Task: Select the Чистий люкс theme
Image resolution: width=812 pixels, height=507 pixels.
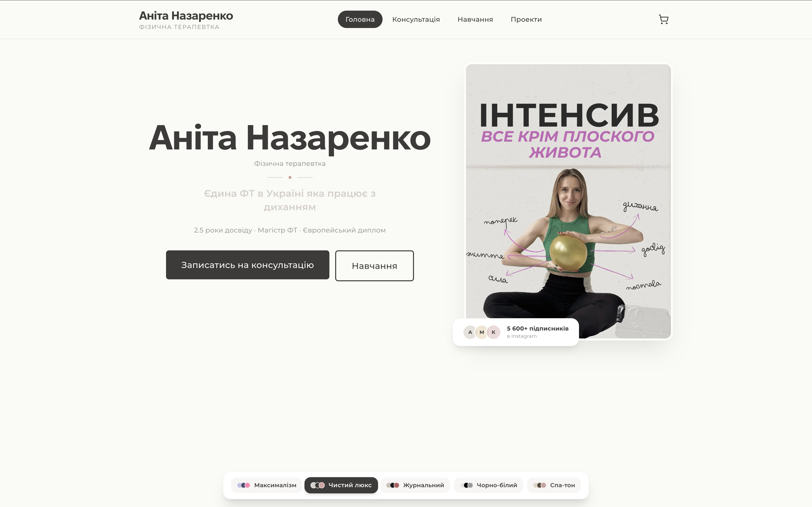Action: (341, 485)
